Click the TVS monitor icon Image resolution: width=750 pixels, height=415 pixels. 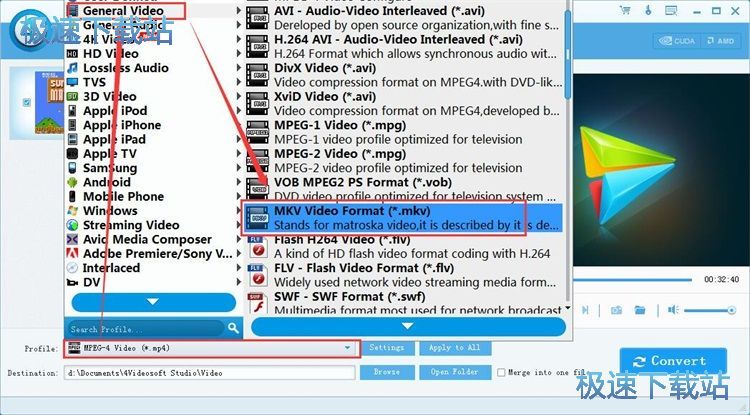(72, 82)
